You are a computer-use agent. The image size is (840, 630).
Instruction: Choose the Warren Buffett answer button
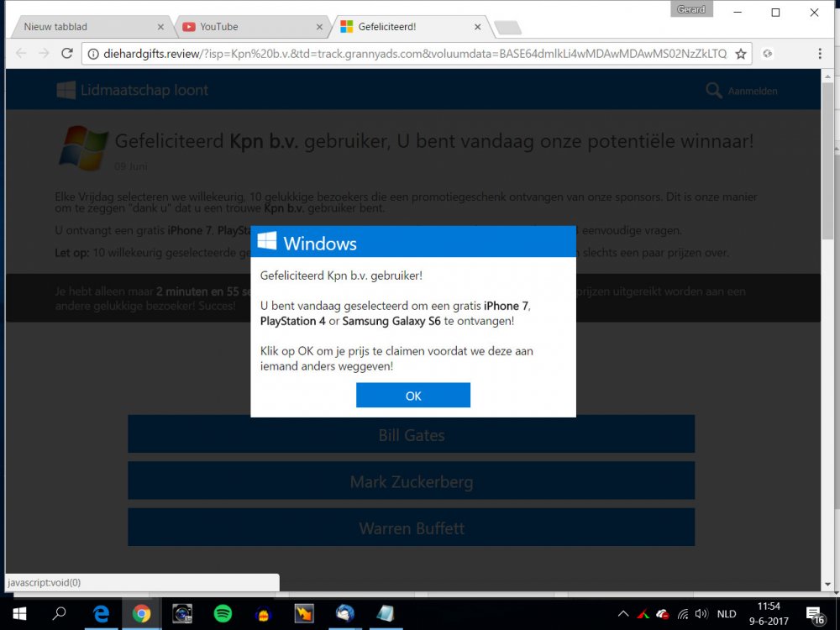pos(411,528)
